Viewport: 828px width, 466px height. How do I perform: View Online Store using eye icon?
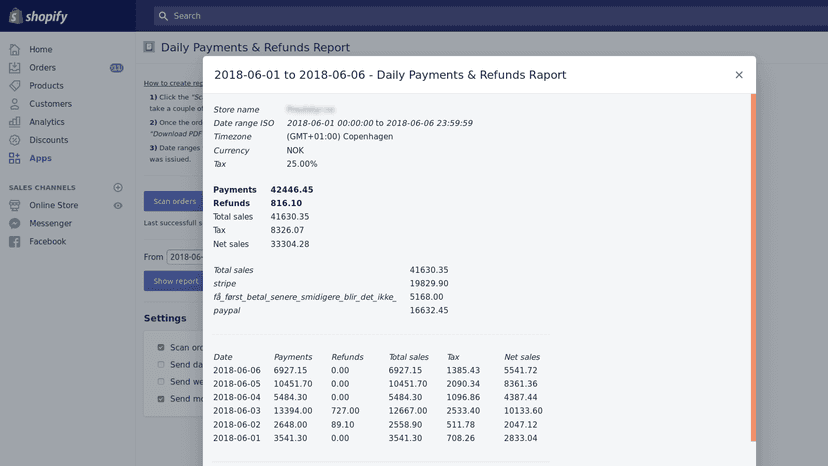118,206
